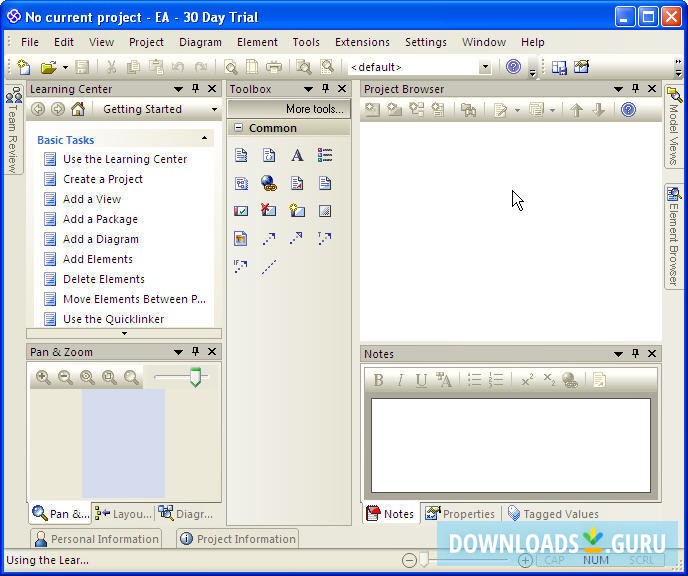Open the Learning Center panel menu arrow
Viewport: 688px width, 576px height.
[x=178, y=89]
